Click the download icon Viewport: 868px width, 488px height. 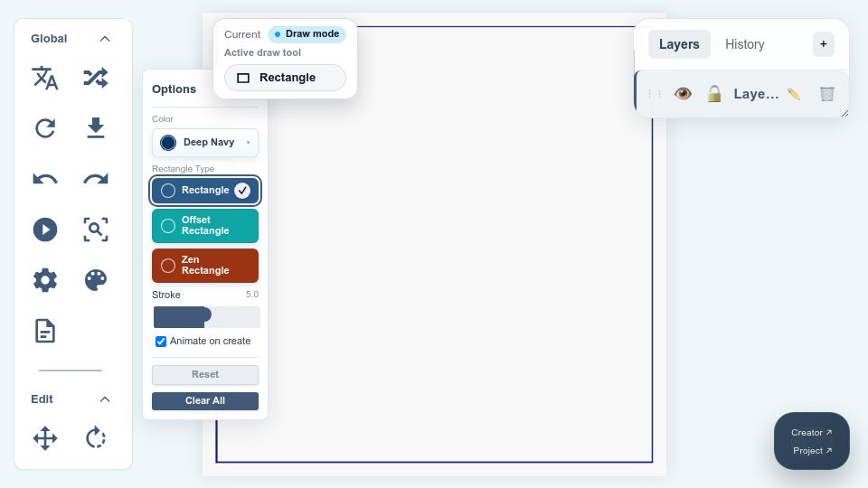(96, 127)
